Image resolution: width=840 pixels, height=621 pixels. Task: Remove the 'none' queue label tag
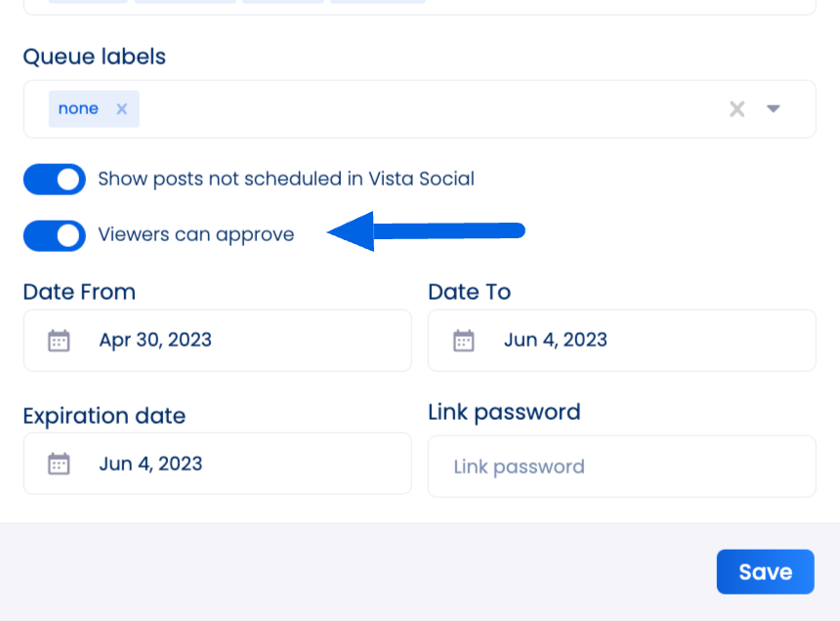click(122, 109)
